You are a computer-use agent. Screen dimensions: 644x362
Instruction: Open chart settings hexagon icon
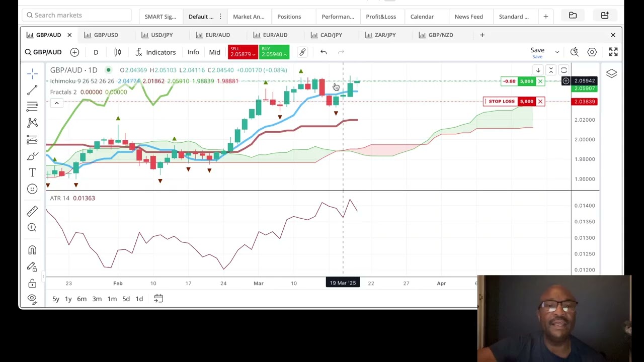(592, 52)
